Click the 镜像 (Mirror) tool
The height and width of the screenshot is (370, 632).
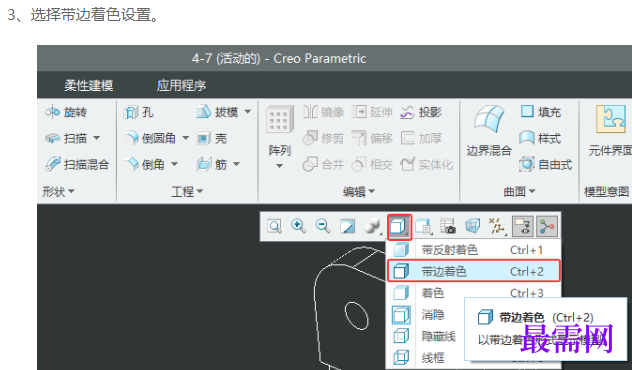coord(324,112)
